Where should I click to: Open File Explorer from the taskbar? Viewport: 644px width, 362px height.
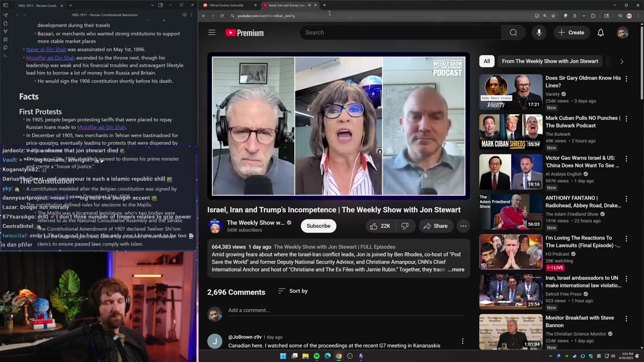pyautogui.click(x=305, y=356)
